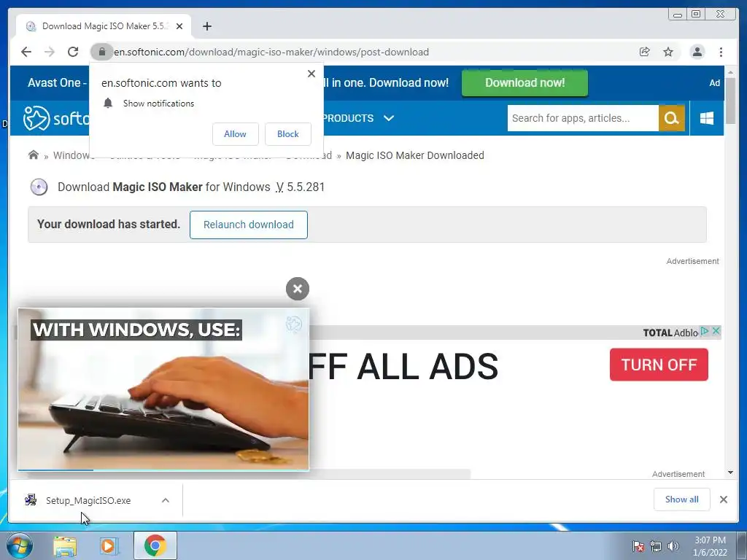Image resolution: width=747 pixels, height=560 pixels.
Task: Open Windows Explorer from taskbar
Action: 65,545
